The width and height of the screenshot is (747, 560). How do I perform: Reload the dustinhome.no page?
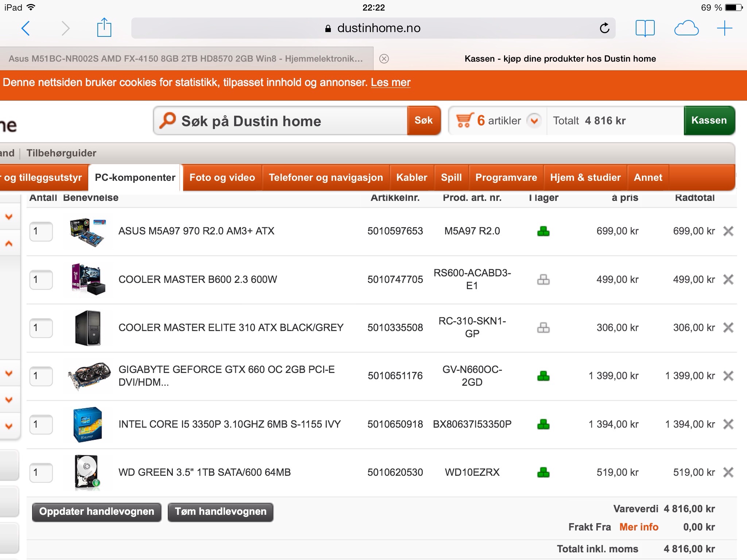(x=604, y=28)
